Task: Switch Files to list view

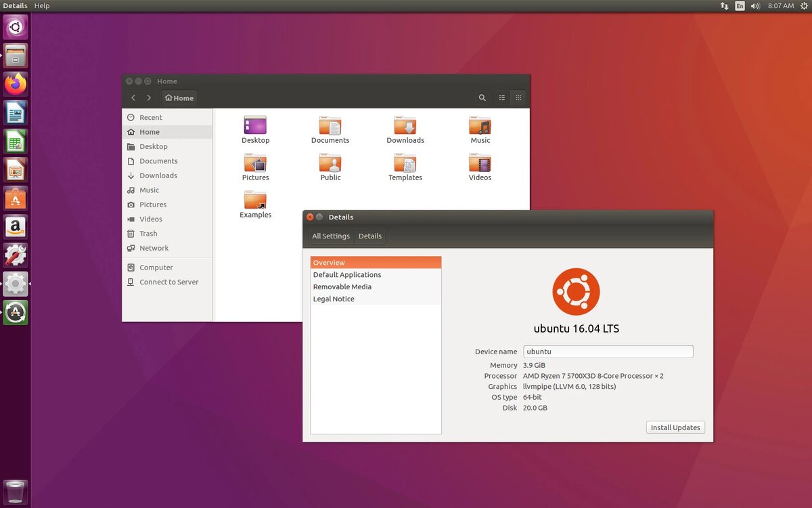Action: pyautogui.click(x=501, y=98)
